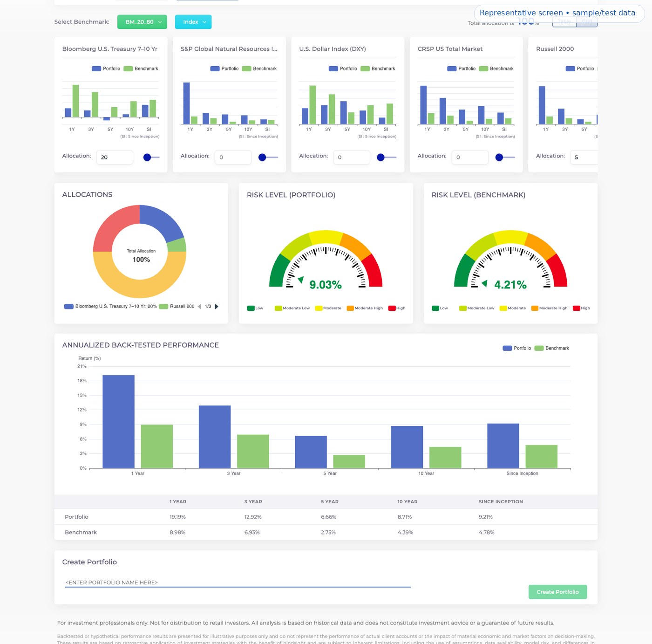Adjust S&P Global Natural Resources allocation slider

(x=268, y=158)
